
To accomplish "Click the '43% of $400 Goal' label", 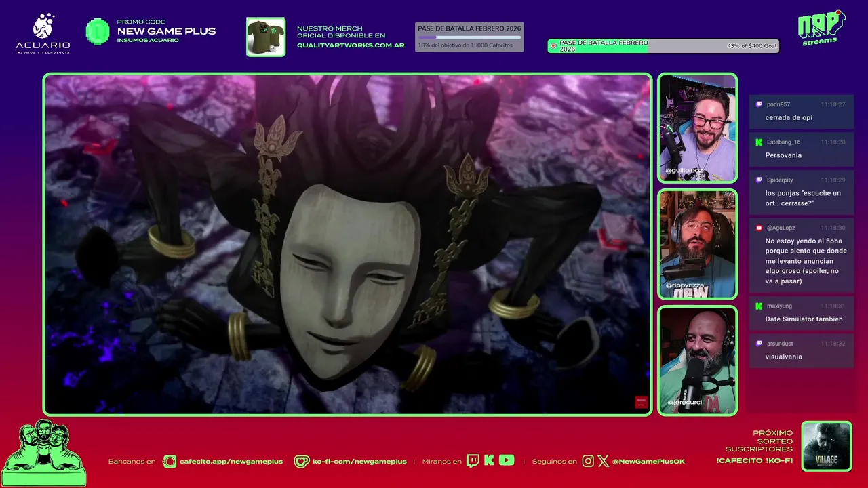I will click(751, 46).
